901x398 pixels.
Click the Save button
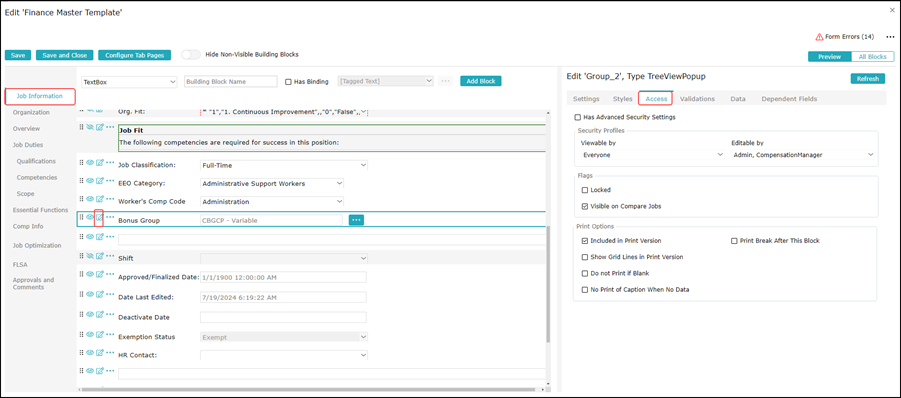click(18, 55)
